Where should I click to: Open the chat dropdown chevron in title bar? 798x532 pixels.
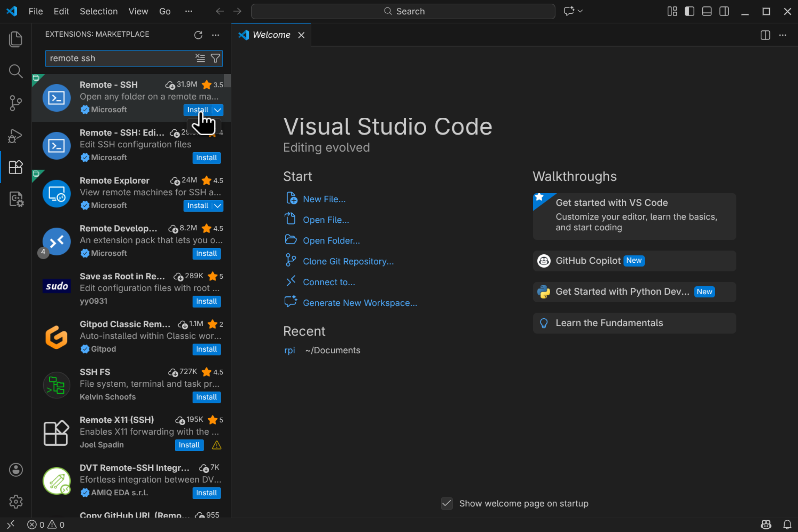click(x=580, y=11)
